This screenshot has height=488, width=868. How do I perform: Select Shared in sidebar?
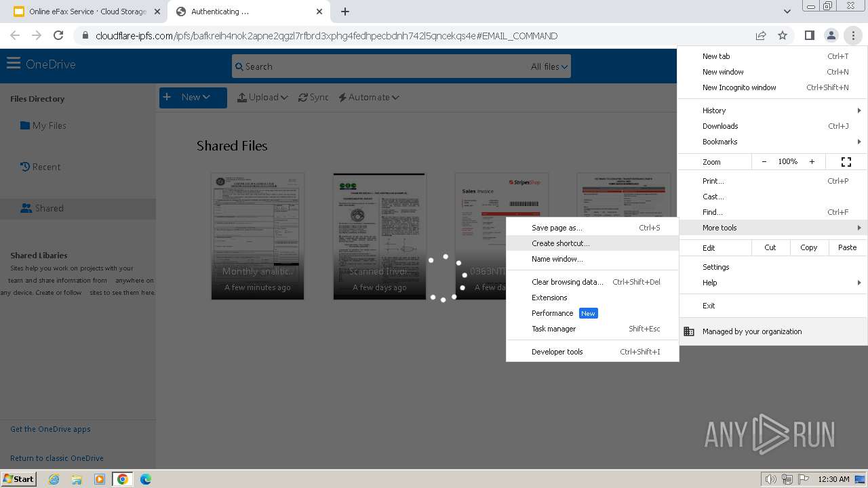pos(77,208)
